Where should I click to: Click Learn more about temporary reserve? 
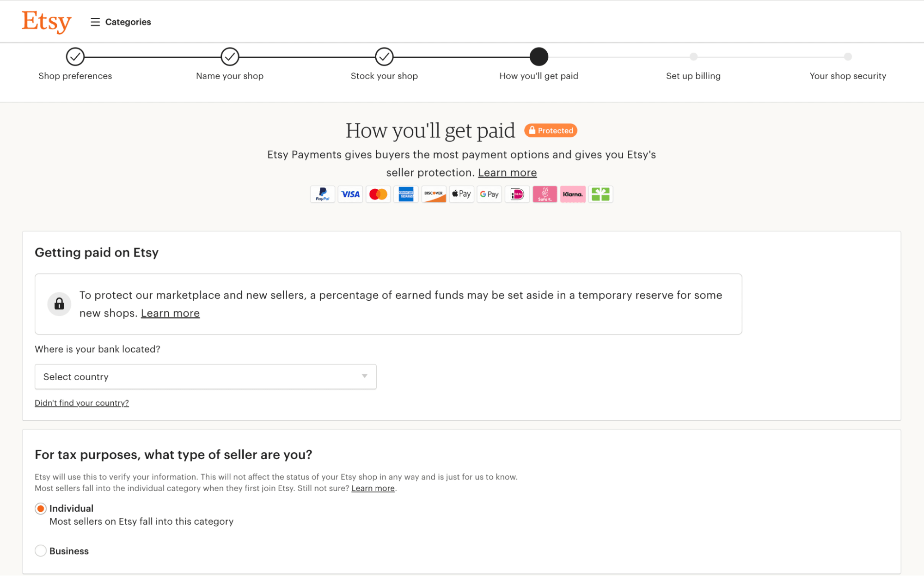tap(170, 313)
